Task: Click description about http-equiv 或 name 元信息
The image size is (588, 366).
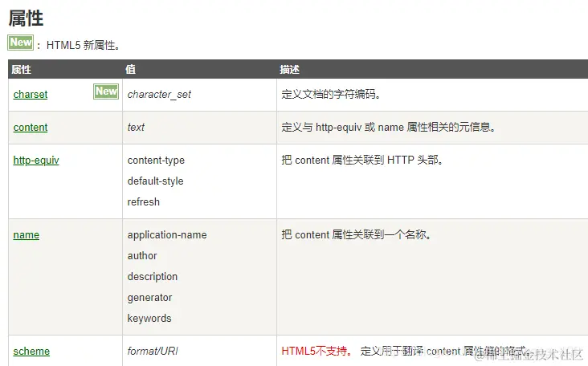Action: click(x=389, y=128)
